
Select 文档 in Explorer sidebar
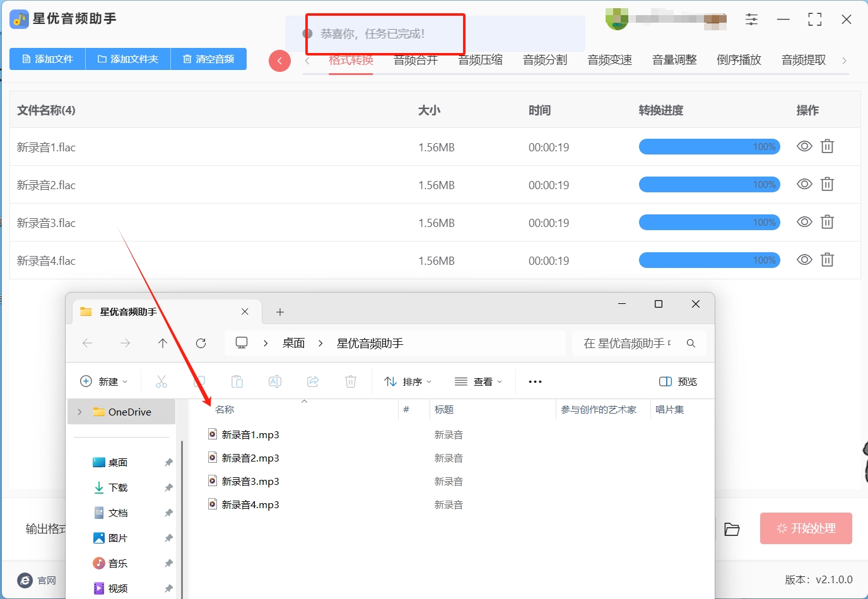(x=117, y=513)
